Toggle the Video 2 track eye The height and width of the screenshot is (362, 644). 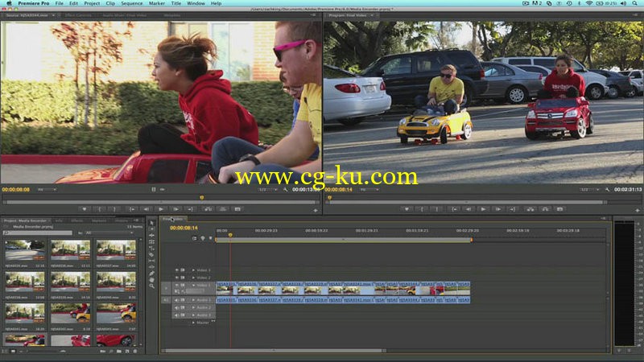(x=177, y=278)
